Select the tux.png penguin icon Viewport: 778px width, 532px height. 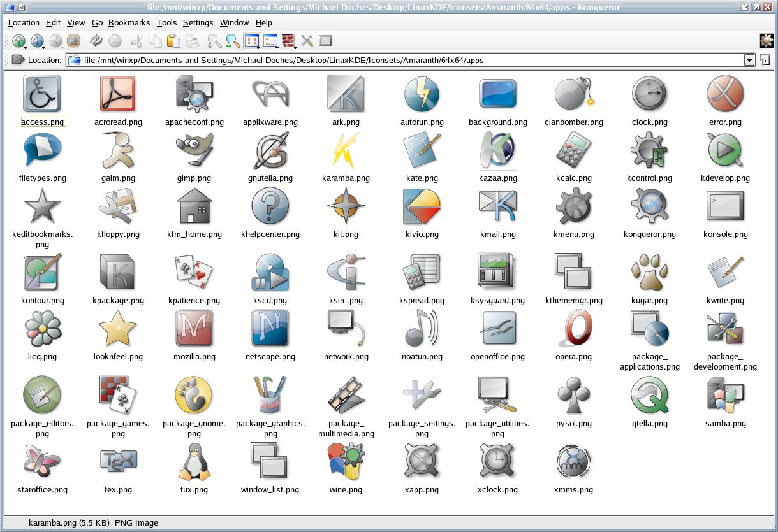click(x=194, y=462)
